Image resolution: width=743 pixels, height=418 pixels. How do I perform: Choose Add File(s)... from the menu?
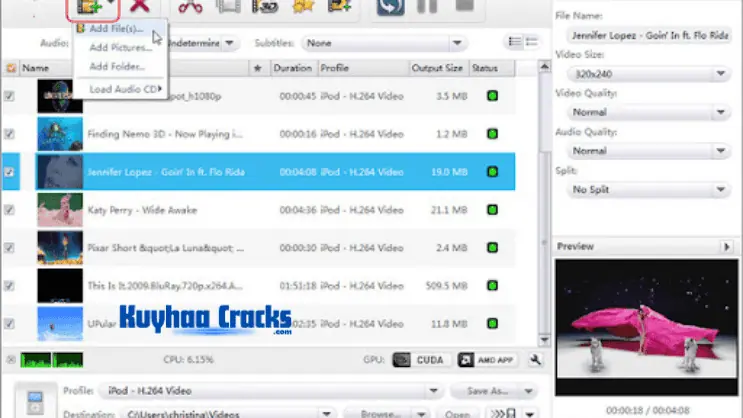116,29
